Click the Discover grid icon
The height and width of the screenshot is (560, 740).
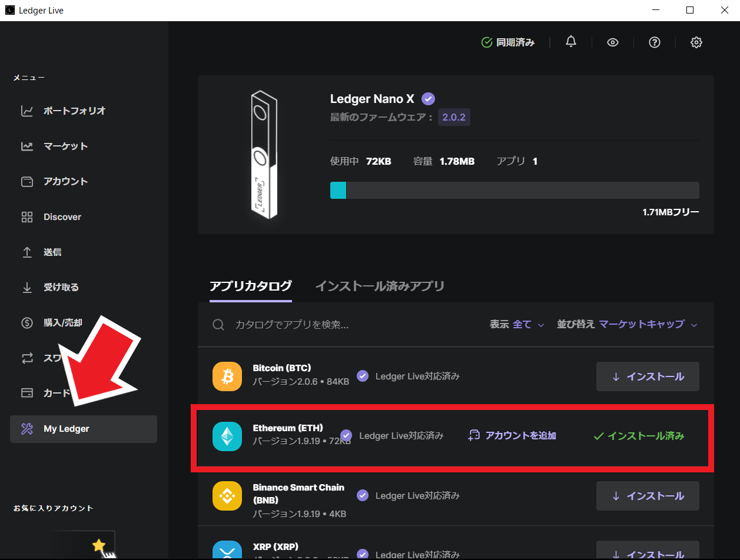point(27,216)
